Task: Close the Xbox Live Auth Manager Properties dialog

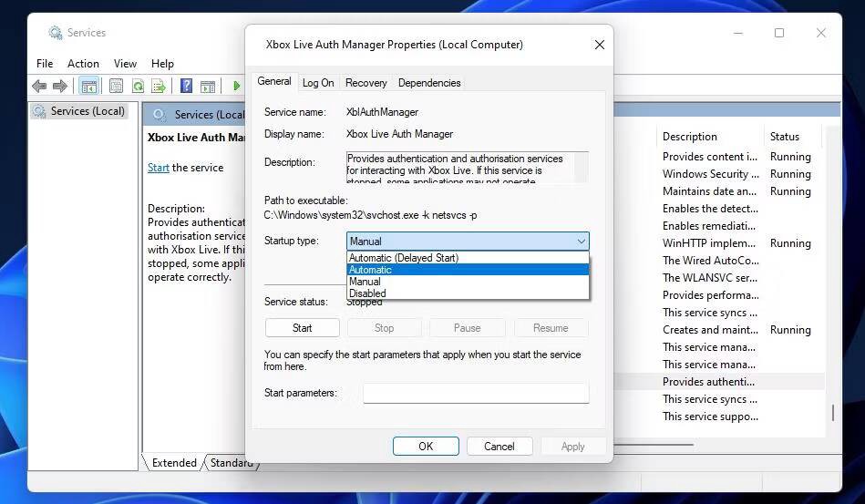Action: tap(599, 45)
